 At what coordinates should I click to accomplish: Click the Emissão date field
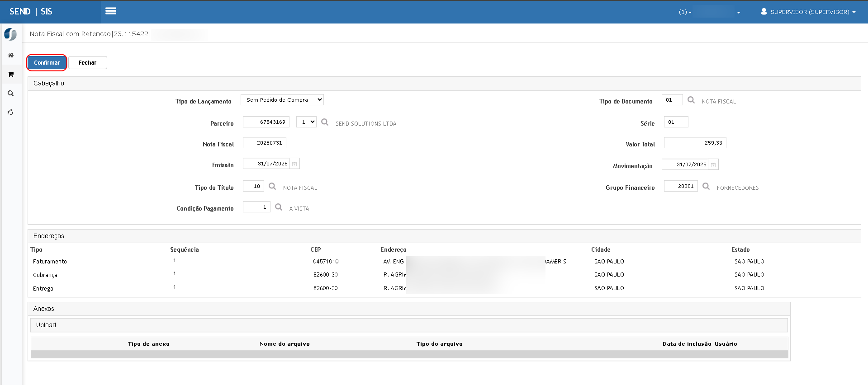coord(266,164)
